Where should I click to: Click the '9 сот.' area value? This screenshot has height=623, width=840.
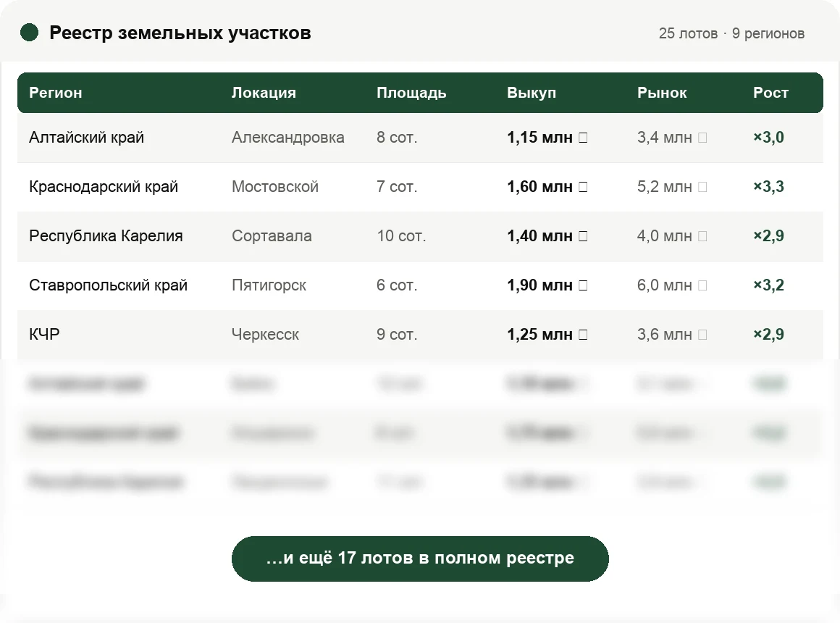click(x=397, y=335)
